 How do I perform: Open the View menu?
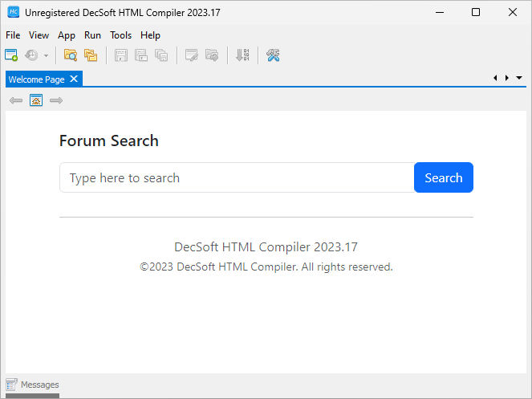(39, 35)
